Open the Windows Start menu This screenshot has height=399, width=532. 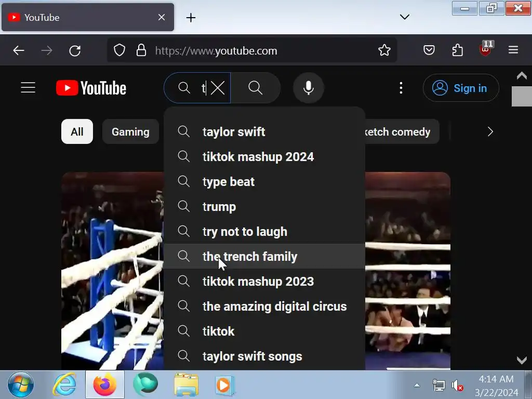[x=21, y=385]
